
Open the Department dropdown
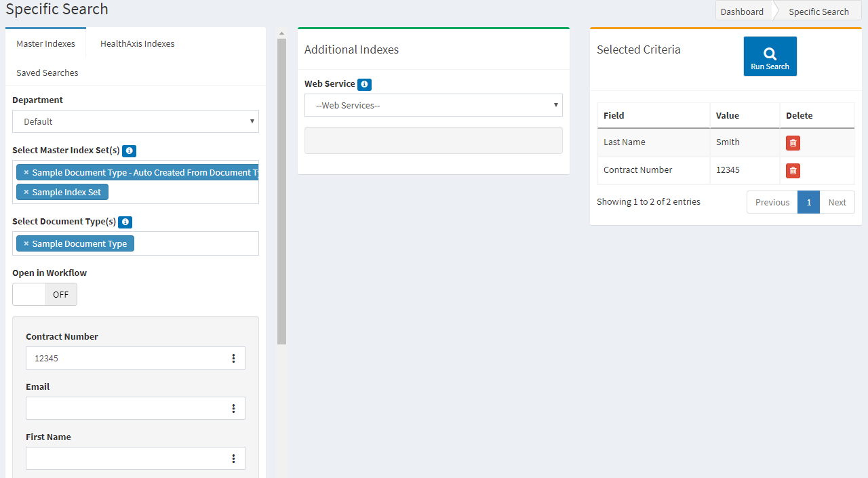(x=136, y=122)
